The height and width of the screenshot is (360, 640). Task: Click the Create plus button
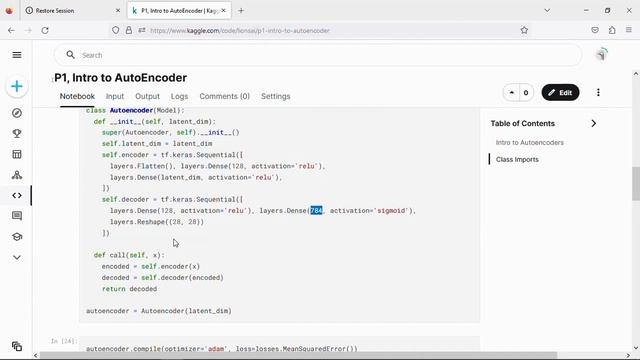click(x=17, y=86)
